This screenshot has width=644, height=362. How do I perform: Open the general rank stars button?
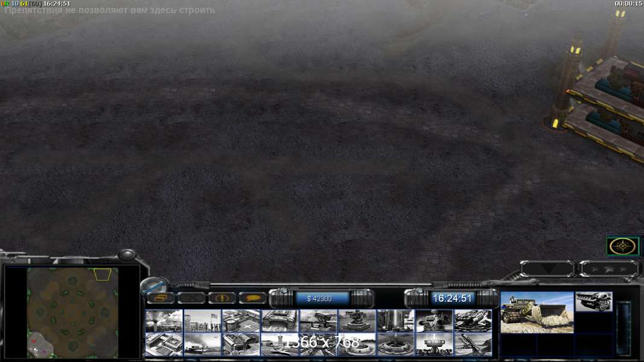[x=610, y=269]
